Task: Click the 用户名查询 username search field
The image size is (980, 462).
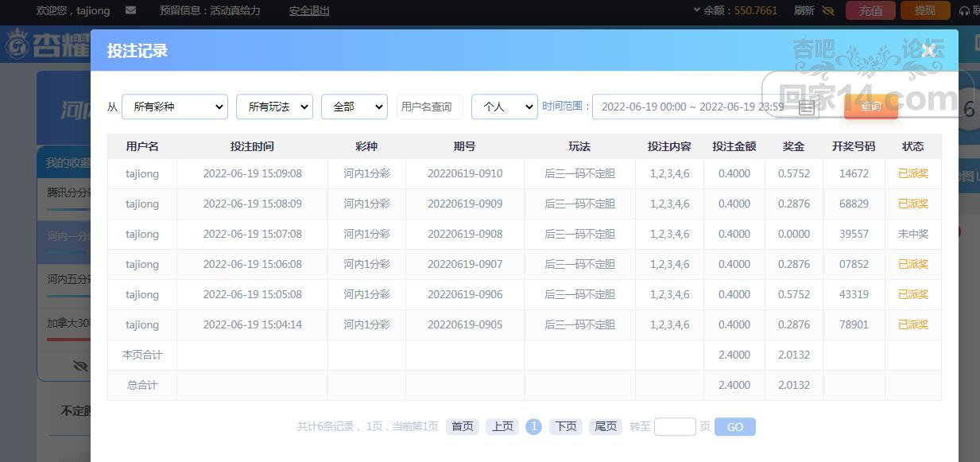Action: (429, 107)
